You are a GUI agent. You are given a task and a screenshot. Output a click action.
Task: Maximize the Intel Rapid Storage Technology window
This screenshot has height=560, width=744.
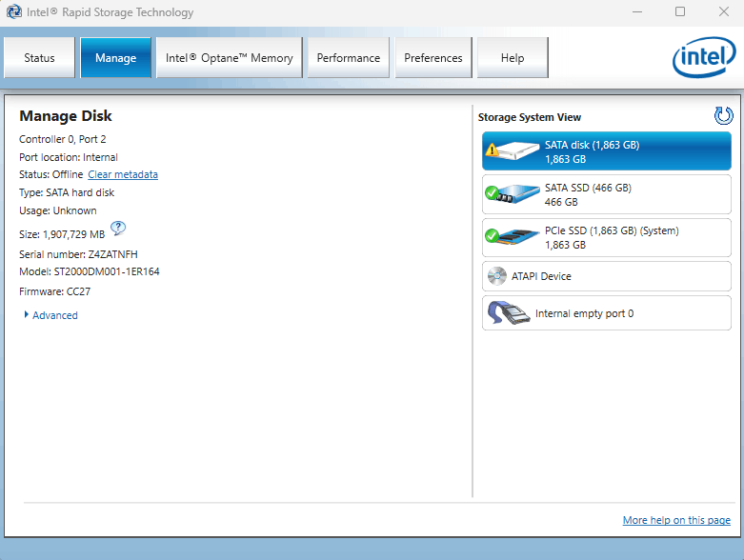tap(680, 11)
